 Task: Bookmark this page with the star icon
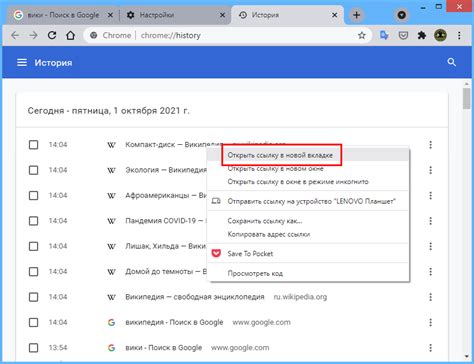pos(362,35)
